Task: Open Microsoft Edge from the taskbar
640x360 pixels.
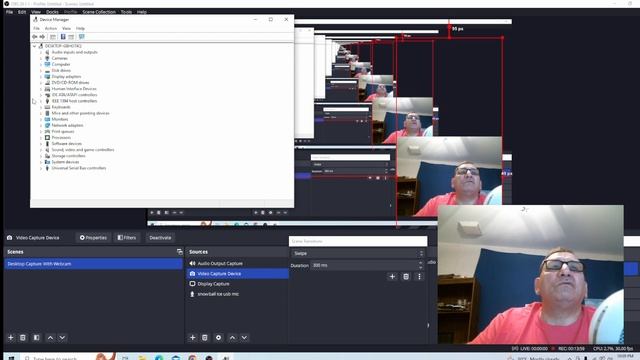Action: [159, 358]
